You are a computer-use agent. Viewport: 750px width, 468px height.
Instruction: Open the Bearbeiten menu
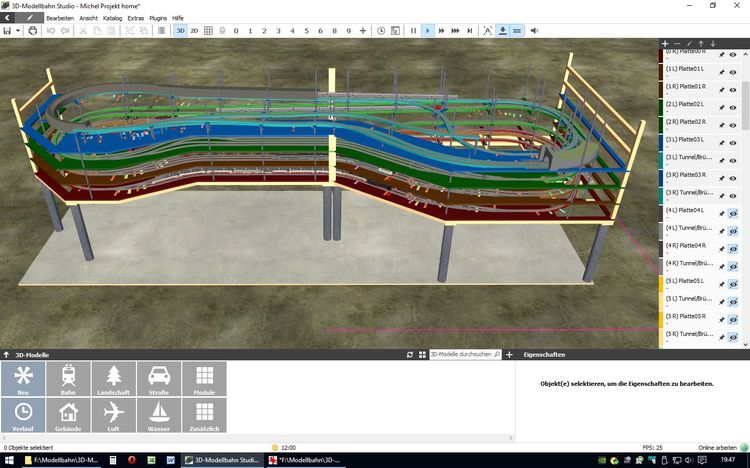[59, 18]
